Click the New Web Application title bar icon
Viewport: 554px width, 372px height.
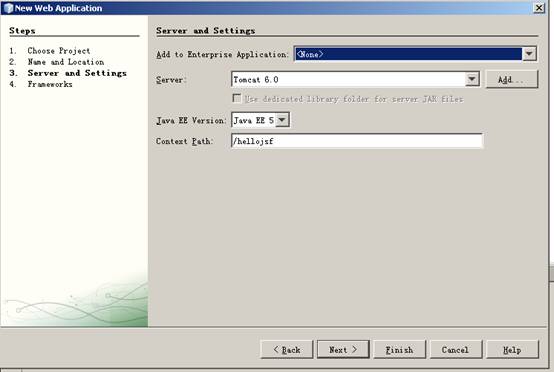[x=8, y=8]
